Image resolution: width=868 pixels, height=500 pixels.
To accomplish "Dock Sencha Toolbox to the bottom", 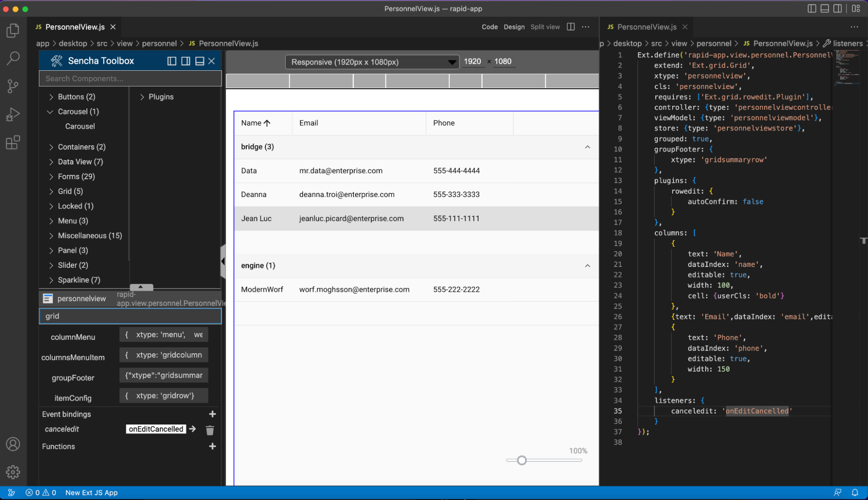I will pyautogui.click(x=200, y=61).
